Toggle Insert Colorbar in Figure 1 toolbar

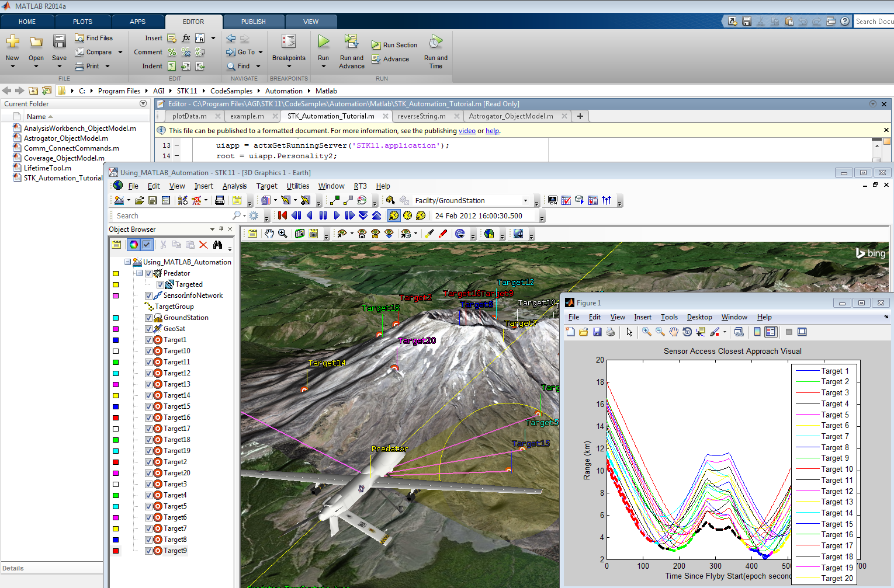[757, 332]
